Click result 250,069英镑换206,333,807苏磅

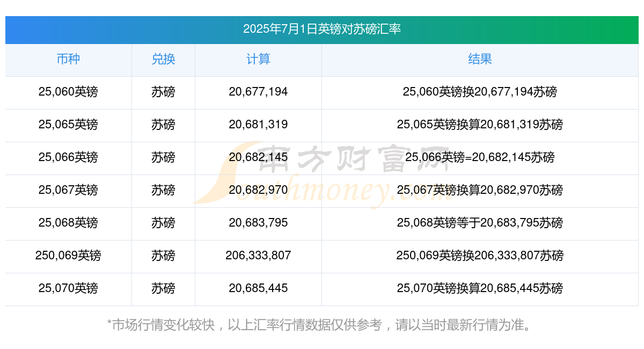(x=480, y=256)
